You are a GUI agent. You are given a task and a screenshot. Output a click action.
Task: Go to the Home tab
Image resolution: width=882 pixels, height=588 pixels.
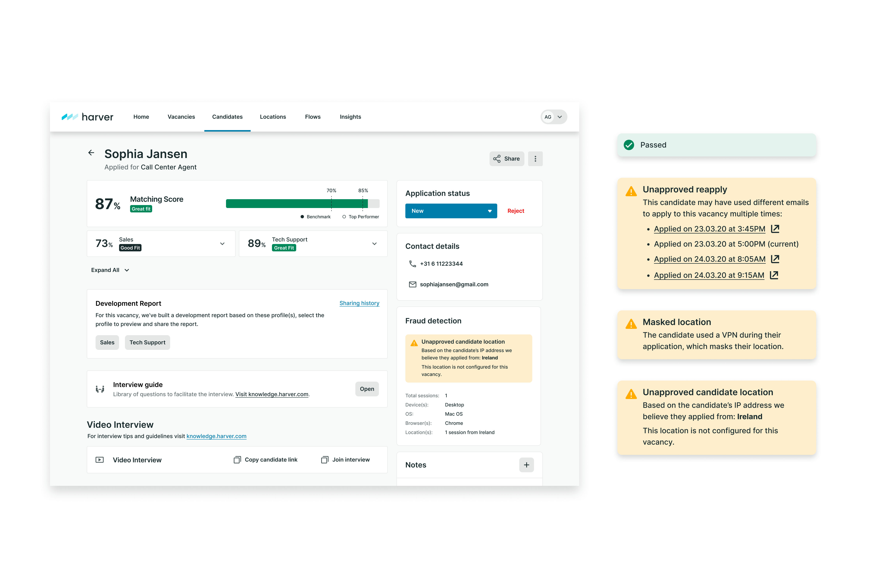click(141, 117)
